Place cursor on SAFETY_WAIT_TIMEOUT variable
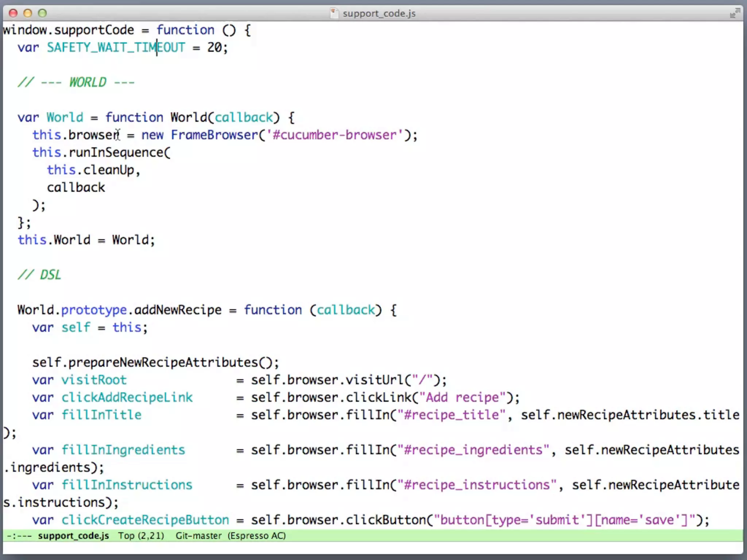 pos(116,47)
